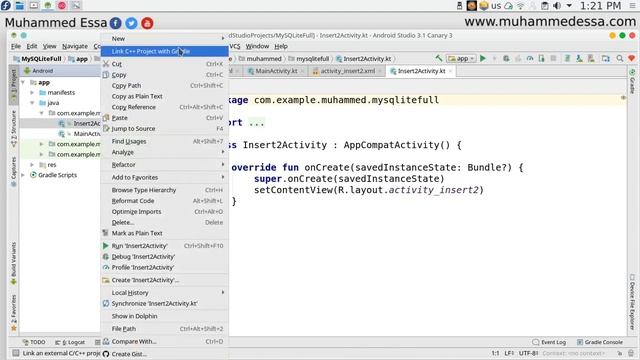
Task: Select Link C++ Project with Gradle
Action: coord(164,51)
